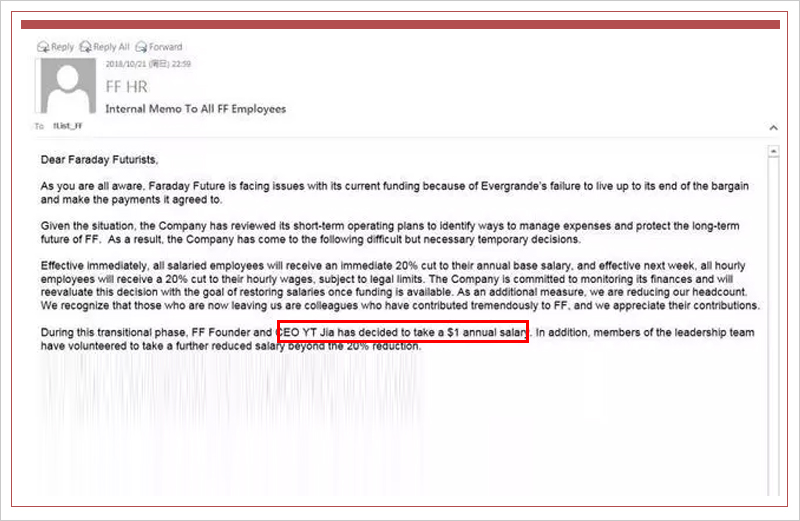800x521 pixels.
Task: Click the Internal Memo subject line
Action: pyautogui.click(x=195, y=108)
